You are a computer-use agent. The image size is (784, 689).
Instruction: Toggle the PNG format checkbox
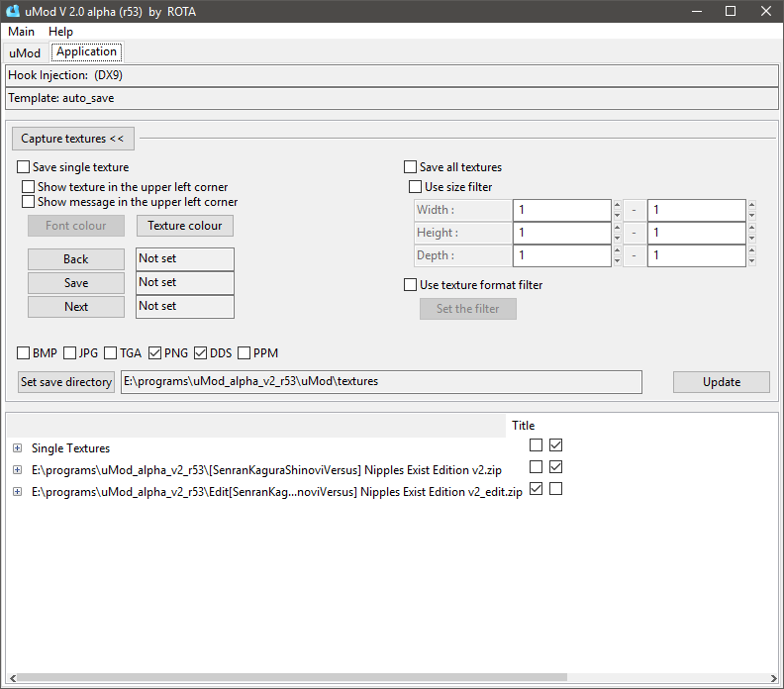click(x=155, y=352)
